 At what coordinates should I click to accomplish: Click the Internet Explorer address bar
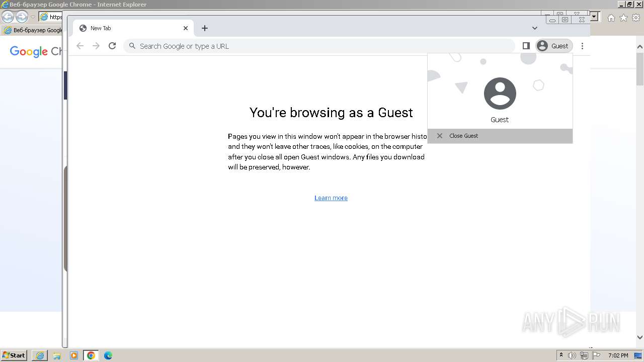click(50, 17)
